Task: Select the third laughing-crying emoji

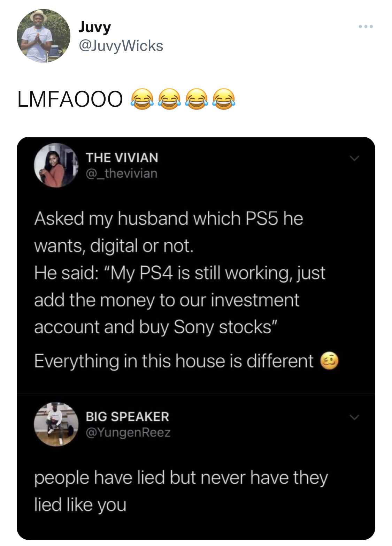Action: click(x=197, y=99)
